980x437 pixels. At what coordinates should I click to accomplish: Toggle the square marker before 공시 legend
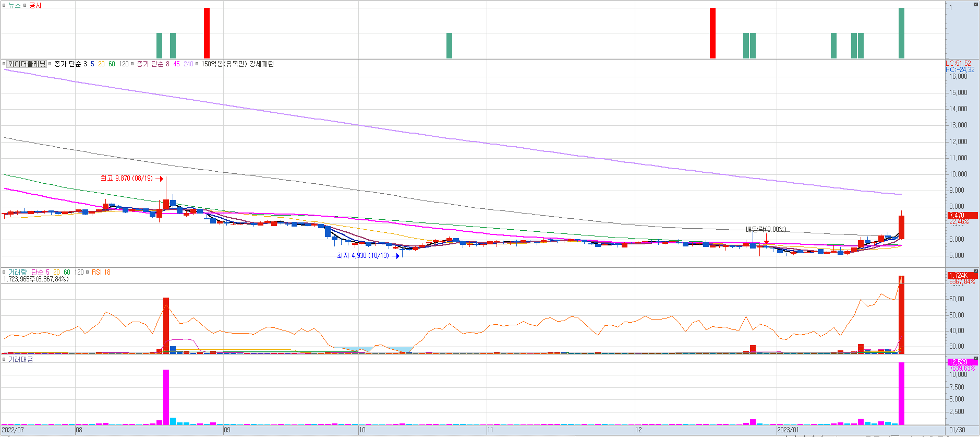click(x=25, y=5)
